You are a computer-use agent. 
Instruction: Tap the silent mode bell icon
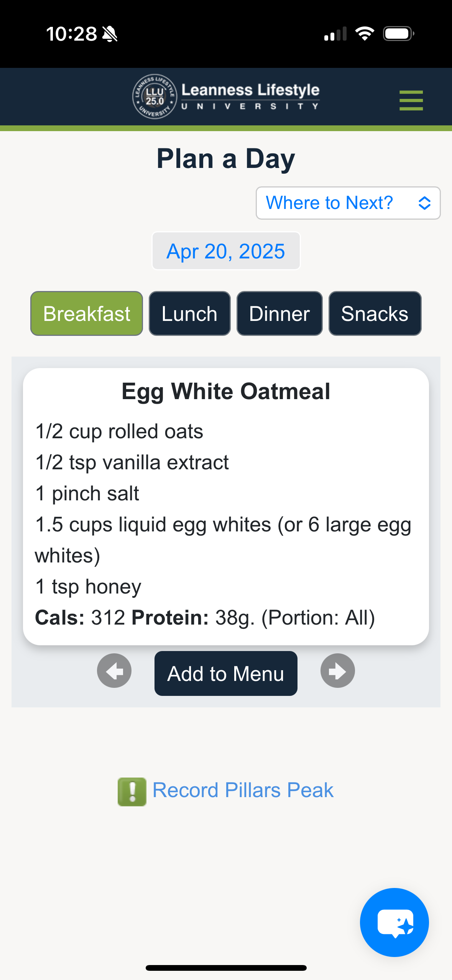110,34
